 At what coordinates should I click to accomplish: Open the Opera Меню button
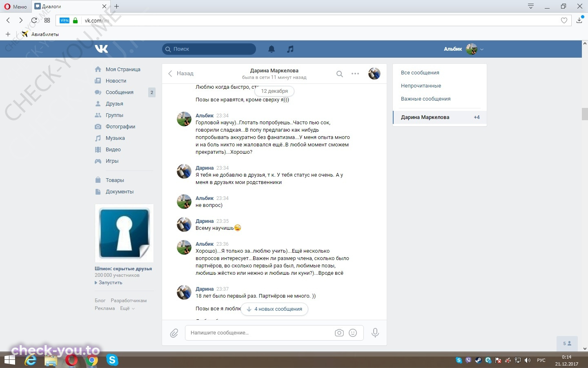pos(16,7)
